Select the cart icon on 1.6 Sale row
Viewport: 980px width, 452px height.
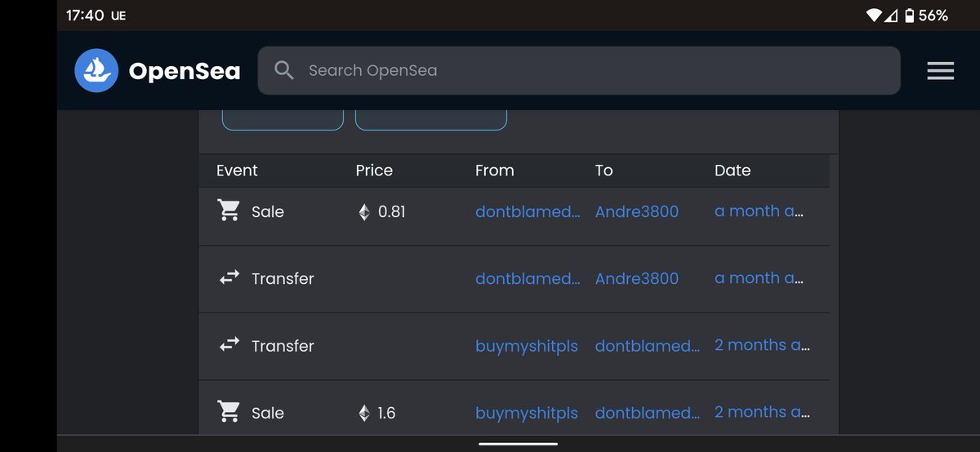[229, 412]
